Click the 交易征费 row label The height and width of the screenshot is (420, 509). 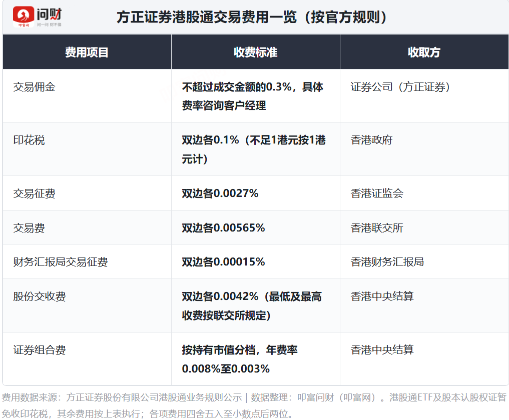pyautogui.click(x=34, y=193)
